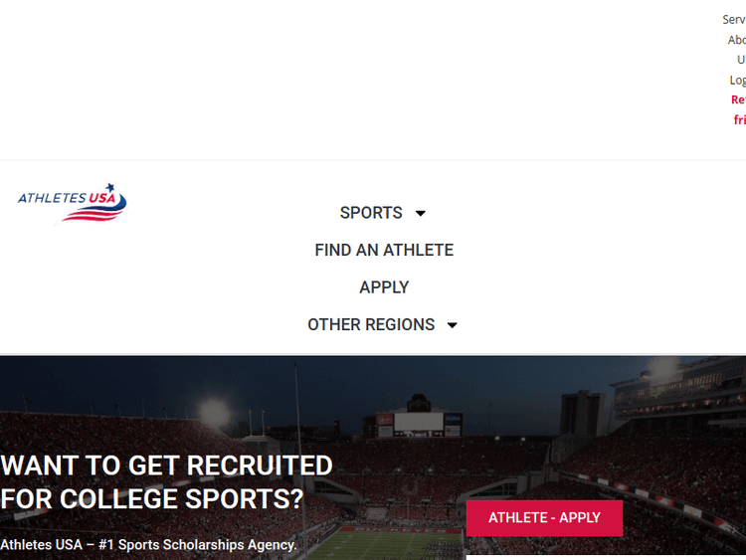Go to FIND AN ATHLETE page
Image resolution: width=746 pixels, height=560 pixels.
tap(384, 250)
